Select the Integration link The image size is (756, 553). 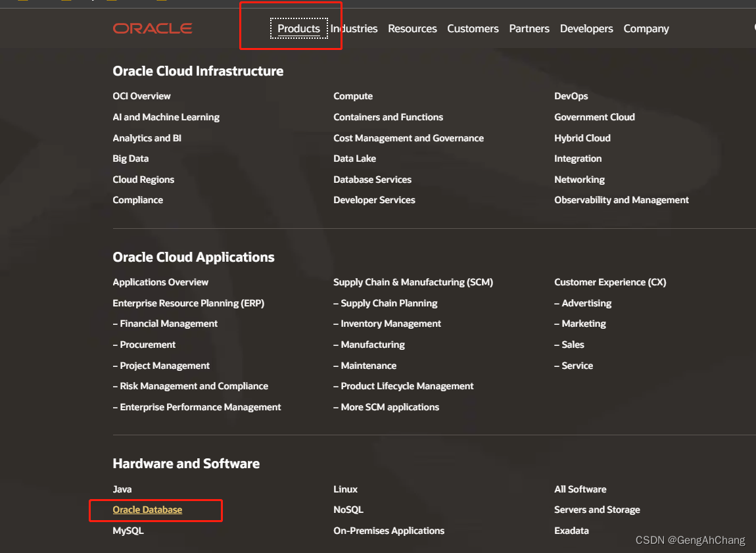pos(578,158)
